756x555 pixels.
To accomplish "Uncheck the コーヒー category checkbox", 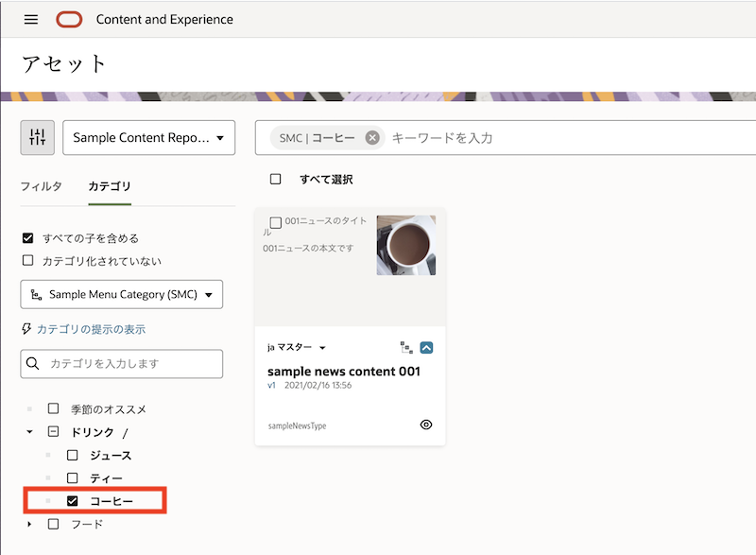I will (72, 500).
